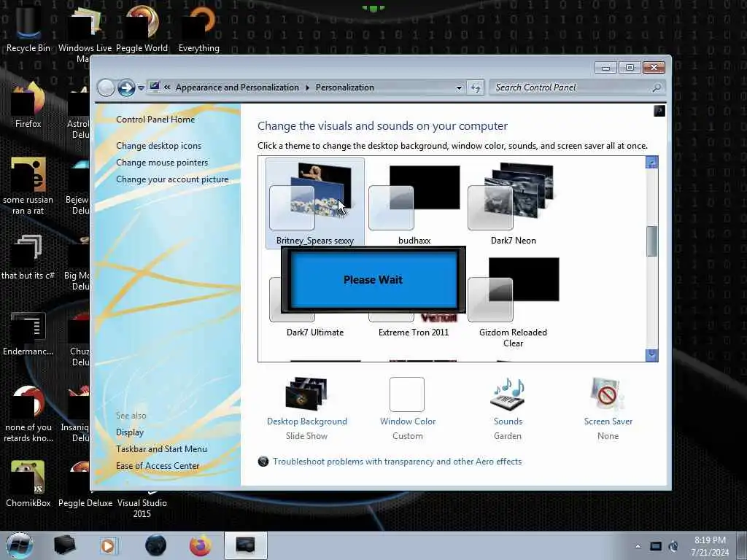The height and width of the screenshot is (560, 747).
Task: Click Troubleshoot problems with transparency link
Action: tap(397, 462)
